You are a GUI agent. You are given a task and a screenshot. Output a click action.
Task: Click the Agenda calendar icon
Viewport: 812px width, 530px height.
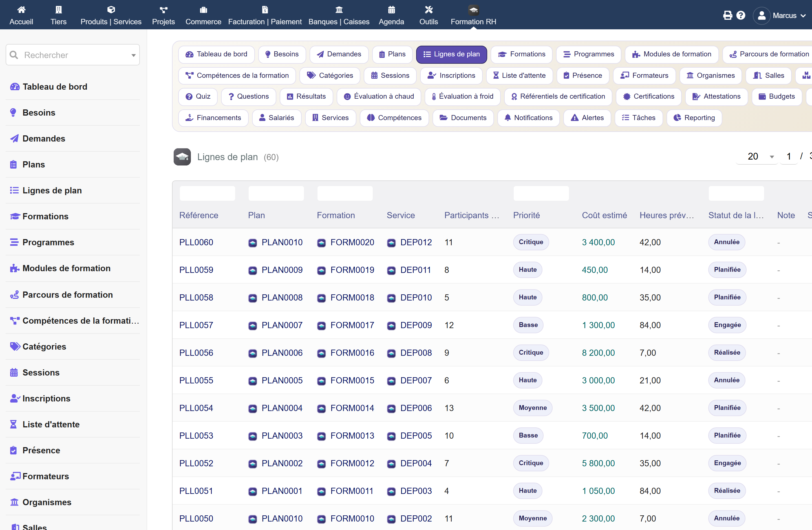pyautogui.click(x=391, y=10)
